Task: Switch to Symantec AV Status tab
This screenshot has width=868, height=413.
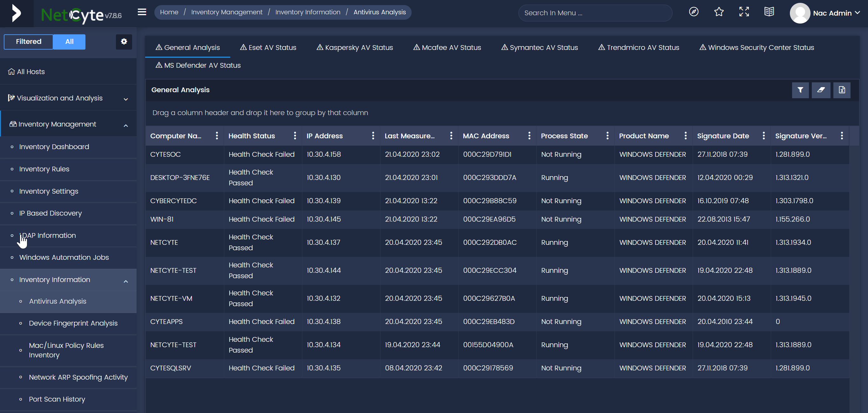Action: (540, 48)
